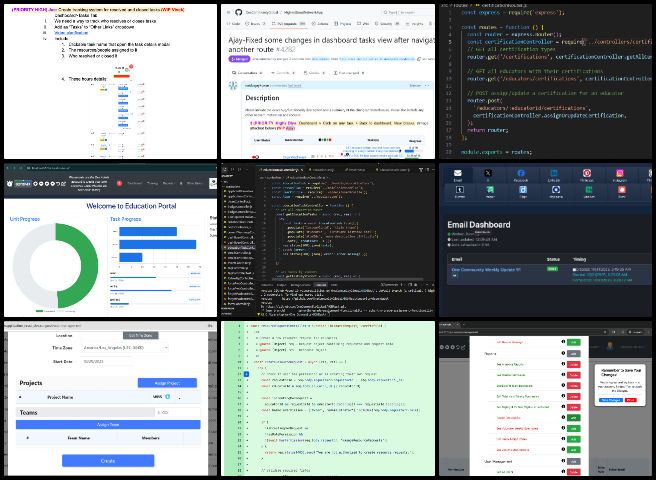Open the Video clarification link in document
The image size is (656, 480).
point(71,32)
